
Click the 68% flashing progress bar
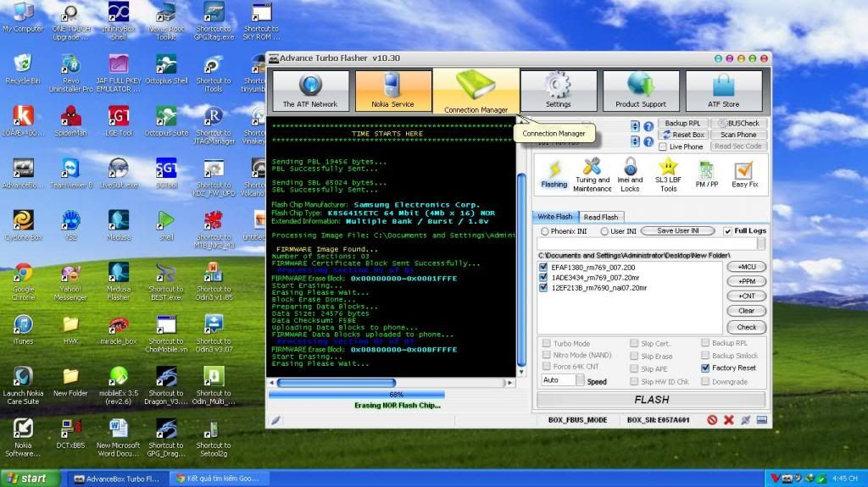coord(357,395)
